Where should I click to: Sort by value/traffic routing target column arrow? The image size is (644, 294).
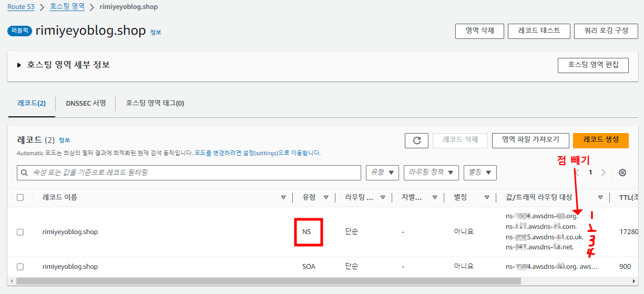[600, 198]
